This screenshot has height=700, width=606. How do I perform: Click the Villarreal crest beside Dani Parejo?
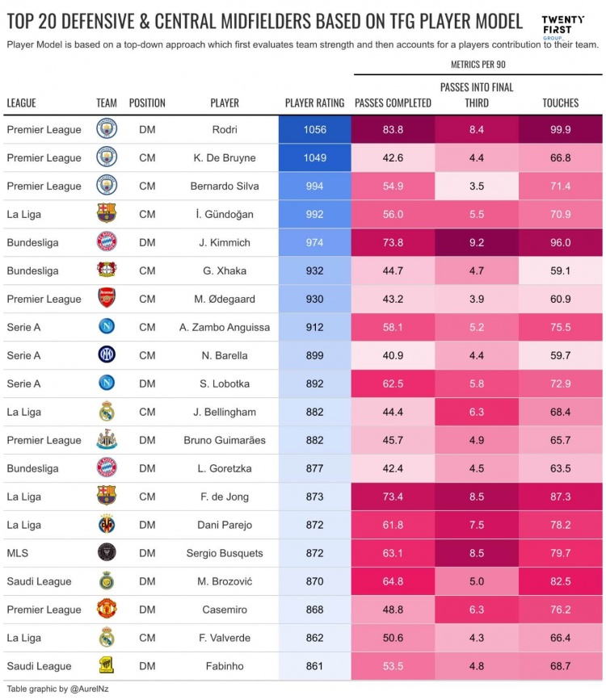coord(107,525)
